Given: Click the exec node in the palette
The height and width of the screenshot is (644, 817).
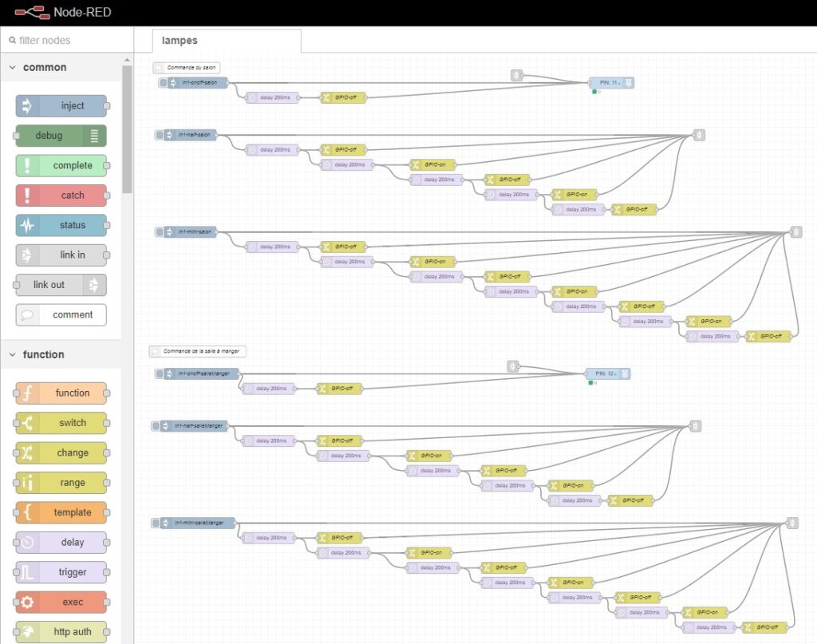Looking at the screenshot, I should click(61, 603).
